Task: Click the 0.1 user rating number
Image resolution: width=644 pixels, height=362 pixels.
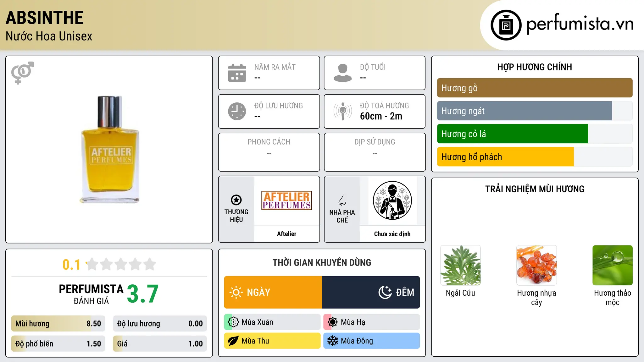Action: coord(71,265)
